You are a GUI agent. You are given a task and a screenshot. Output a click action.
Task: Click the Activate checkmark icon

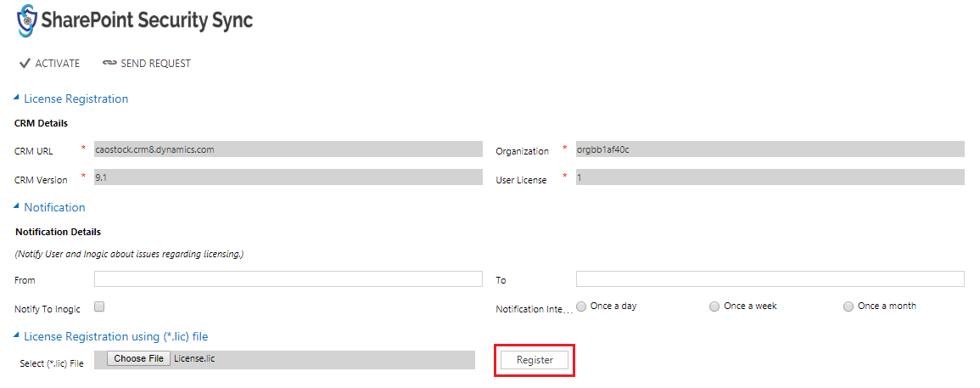(x=25, y=63)
